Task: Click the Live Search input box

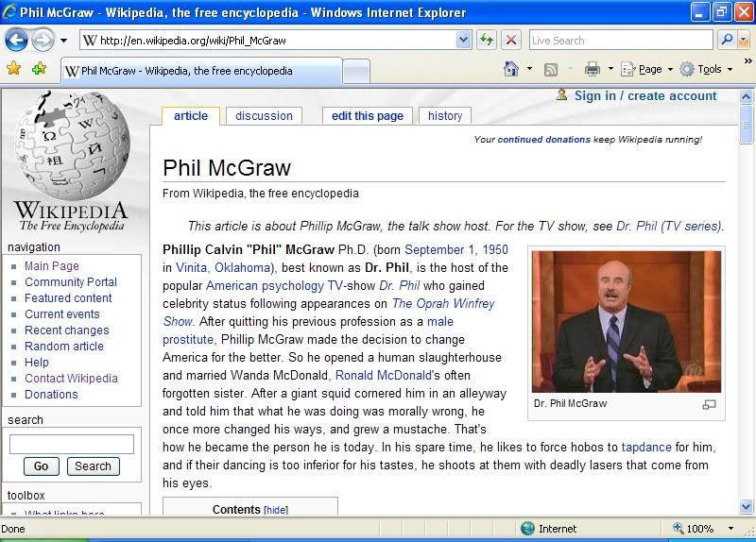Action: (x=621, y=40)
